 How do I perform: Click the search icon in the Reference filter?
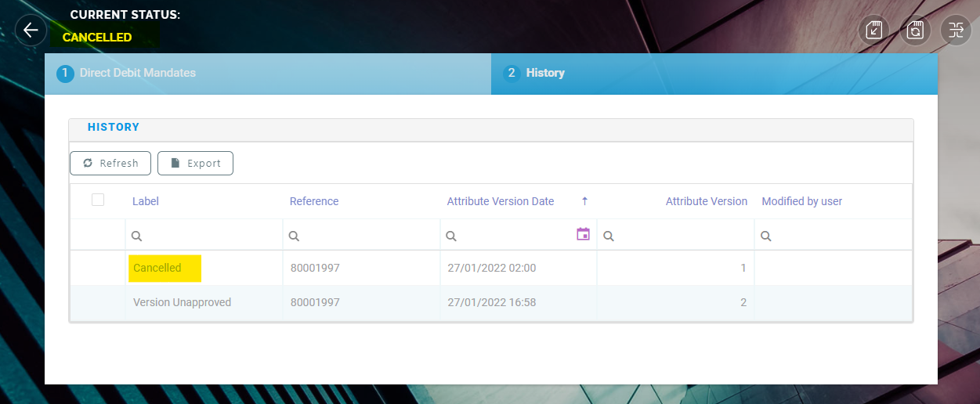(x=294, y=236)
